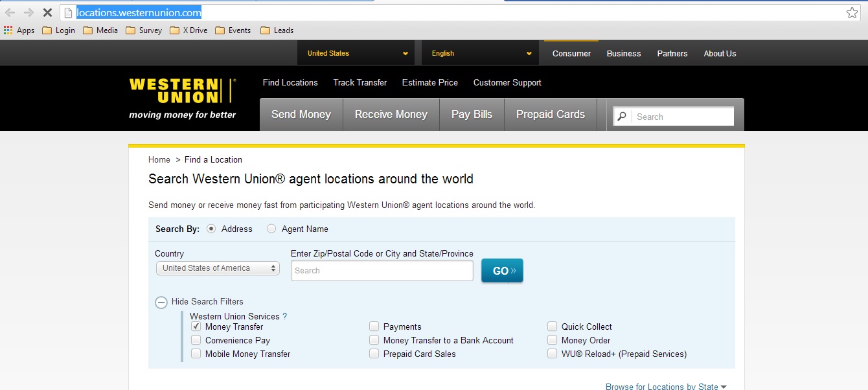The width and height of the screenshot is (868, 390).
Task: Click the magnifier icon in site search
Action: [x=622, y=117]
